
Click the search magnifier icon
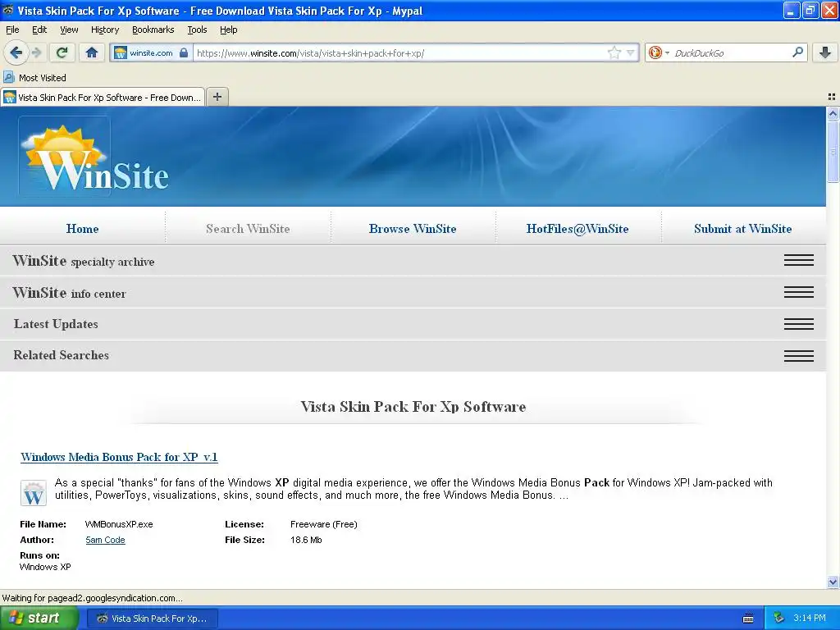(x=797, y=52)
